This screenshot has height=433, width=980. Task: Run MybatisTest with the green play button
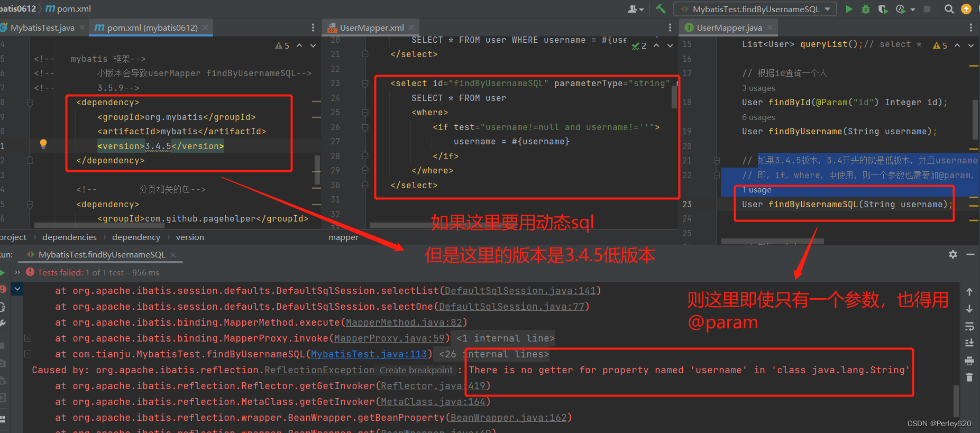click(x=849, y=9)
